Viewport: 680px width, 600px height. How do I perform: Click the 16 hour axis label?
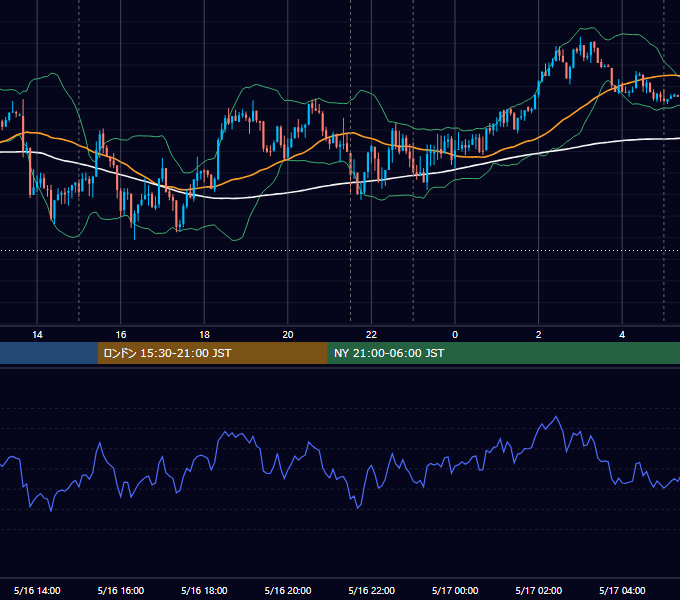coord(121,335)
